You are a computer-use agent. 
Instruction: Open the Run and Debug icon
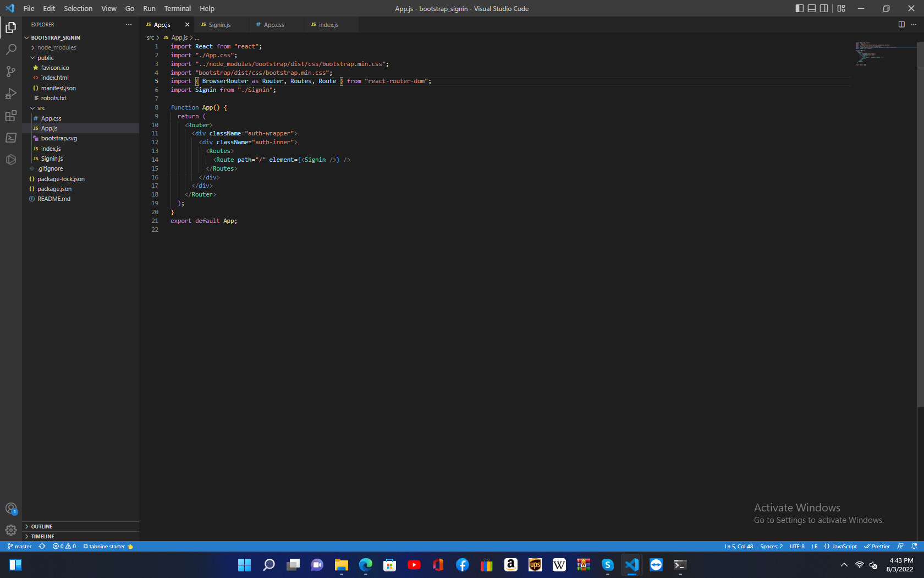click(x=10, y=94)
